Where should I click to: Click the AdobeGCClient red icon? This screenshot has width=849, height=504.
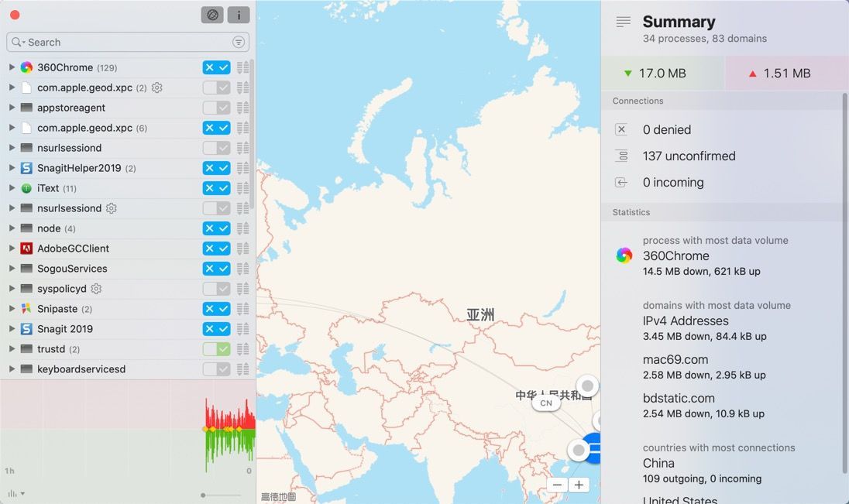pos(26,249)
